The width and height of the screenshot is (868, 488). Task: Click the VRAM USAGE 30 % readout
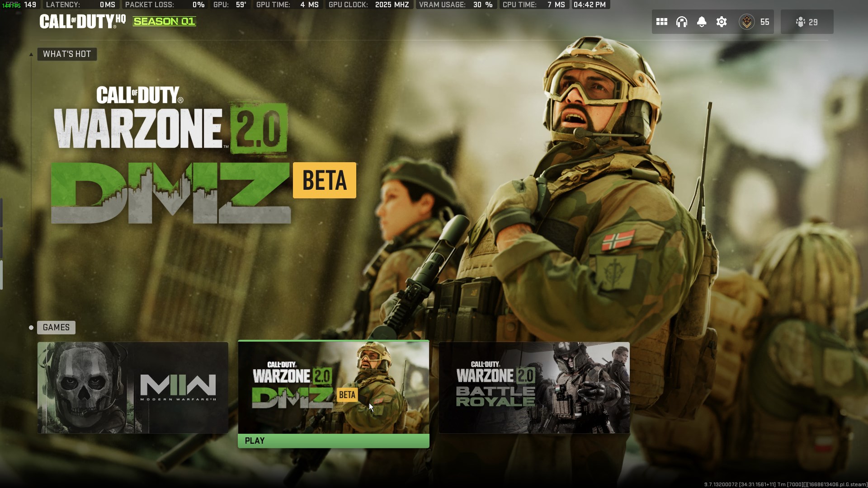(456, 5)
